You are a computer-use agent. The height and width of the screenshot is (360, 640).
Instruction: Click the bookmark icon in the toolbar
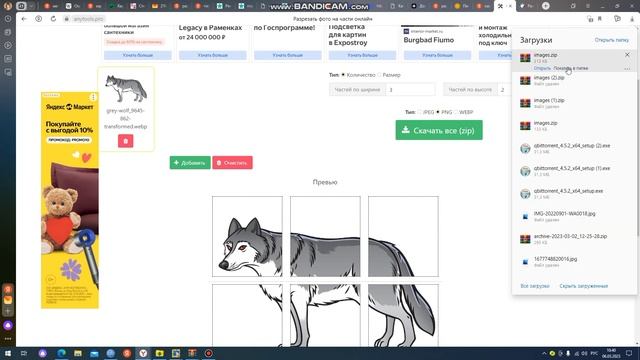(x=600, y=19)
